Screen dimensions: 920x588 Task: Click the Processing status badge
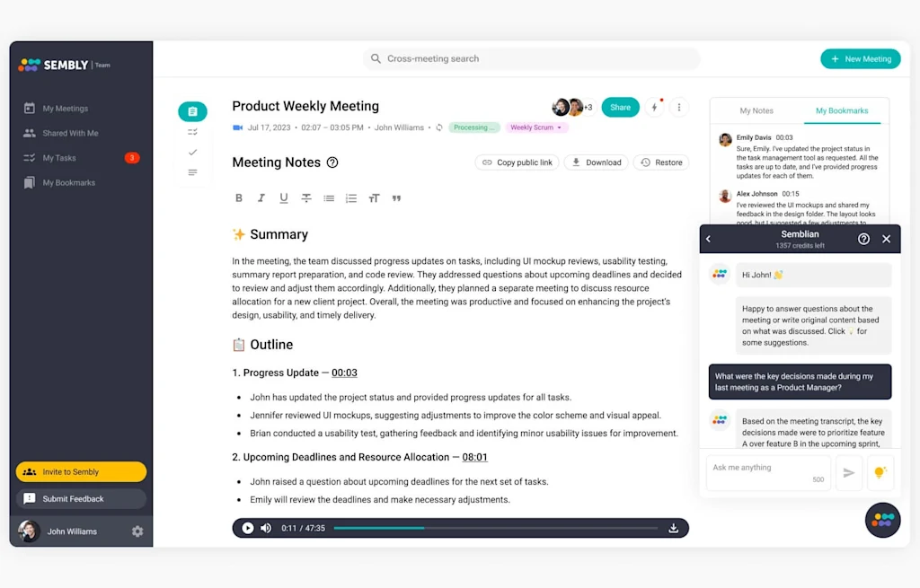click(474, 127)
